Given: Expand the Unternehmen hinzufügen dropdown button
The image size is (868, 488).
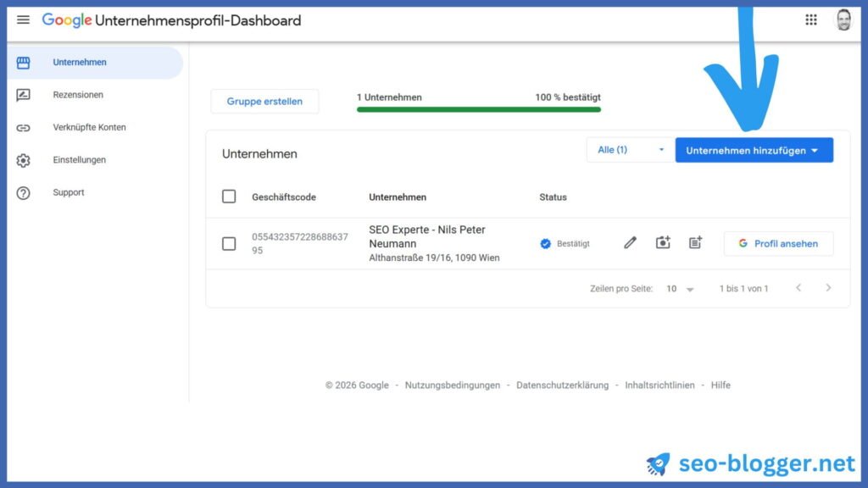Looking at the screenshot, I should 754,150.
